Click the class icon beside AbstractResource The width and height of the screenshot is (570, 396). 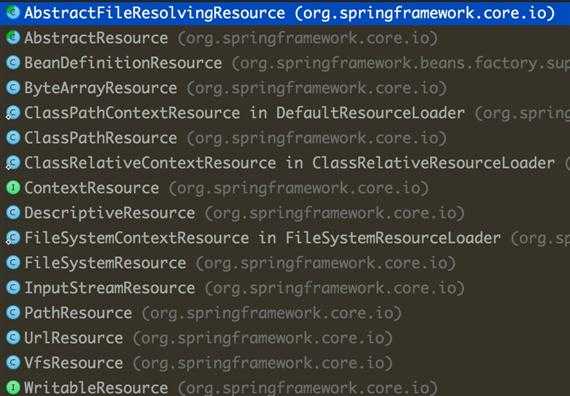[x=13, y=37]
